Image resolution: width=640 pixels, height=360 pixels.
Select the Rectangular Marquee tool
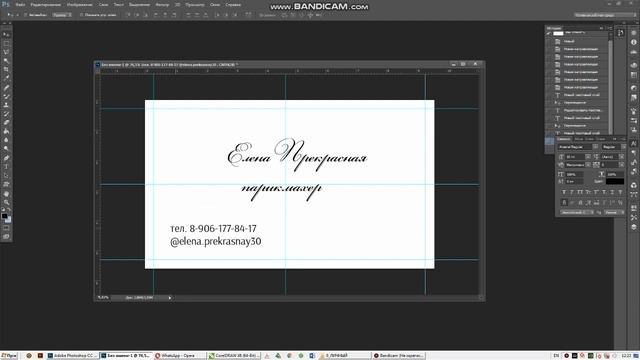coord(6,44)
